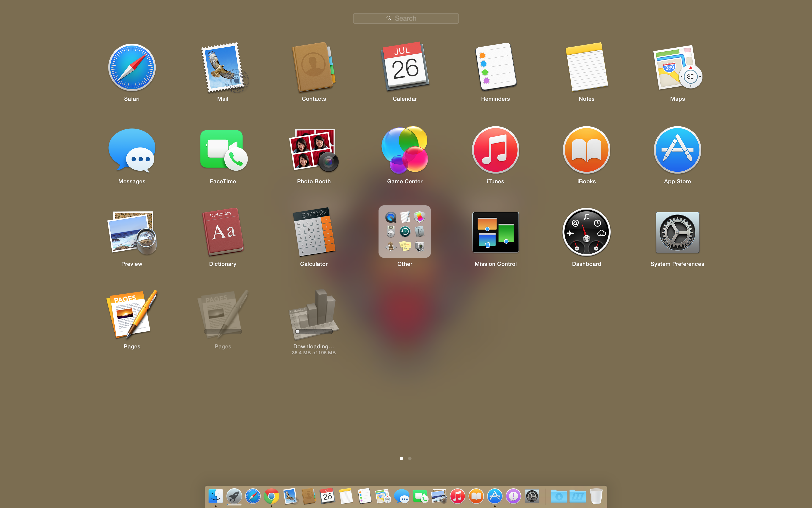Open Safari from Launchpad

coord(132,68)
